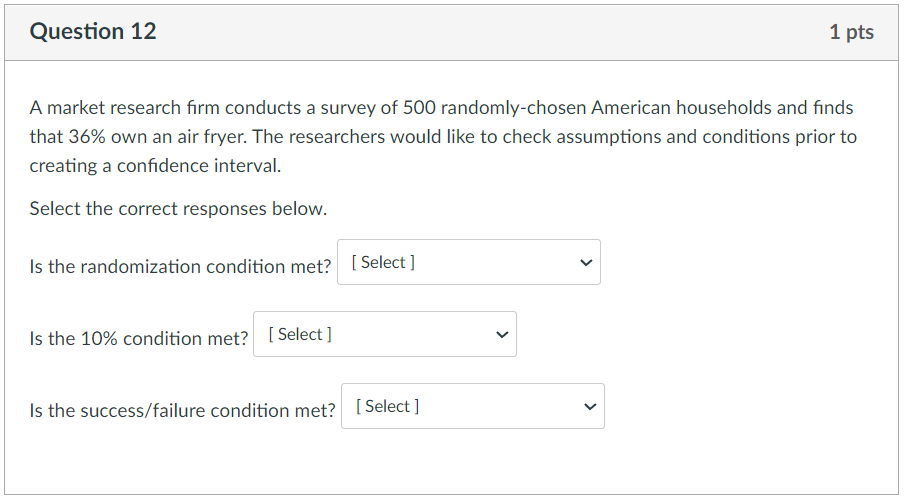907x502 pixels.
Task: Click the "Is the randomization condition met?" label
Action: pos(180,267)
